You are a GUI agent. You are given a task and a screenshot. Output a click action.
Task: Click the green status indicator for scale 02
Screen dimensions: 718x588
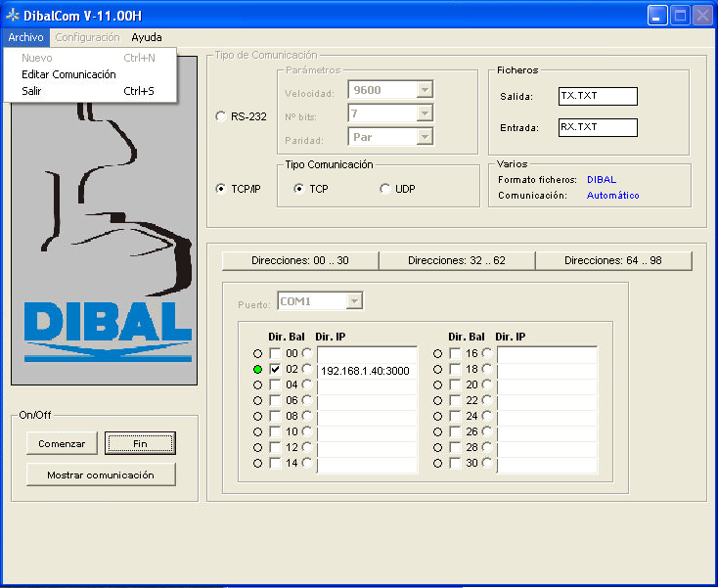258,369
